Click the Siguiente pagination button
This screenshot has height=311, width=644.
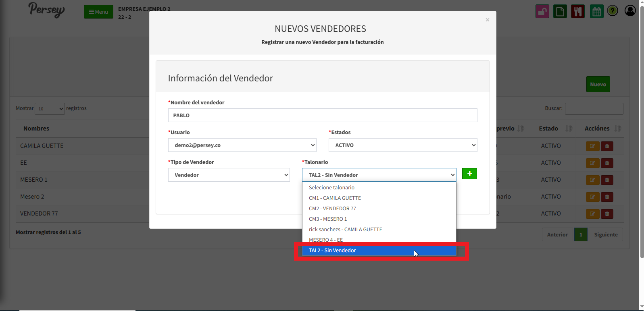tap(606, 235)
